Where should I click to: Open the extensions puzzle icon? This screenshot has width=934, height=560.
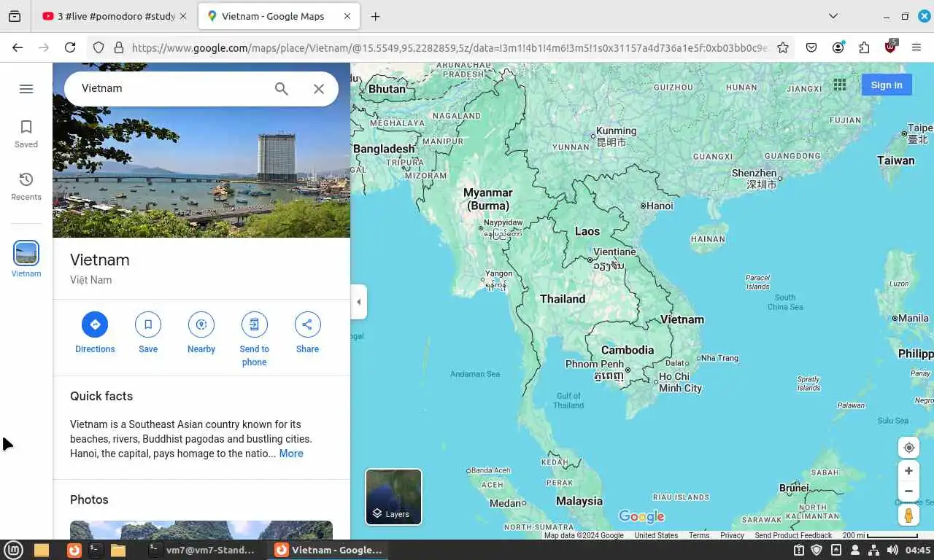(864, 47)
